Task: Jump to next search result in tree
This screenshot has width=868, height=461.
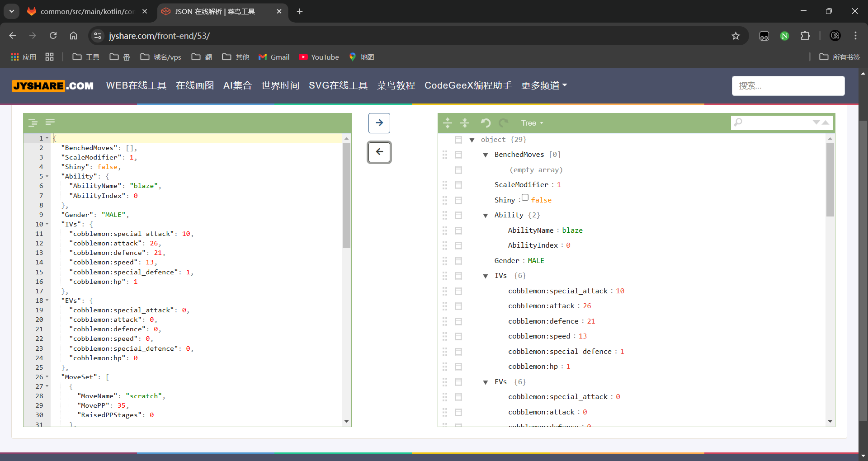Action: [816, 122]
